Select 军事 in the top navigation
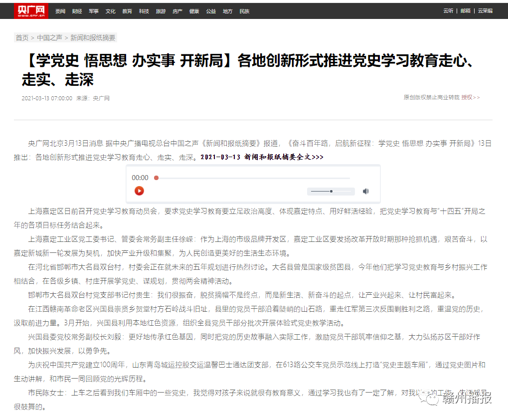 tap(93, 11)
